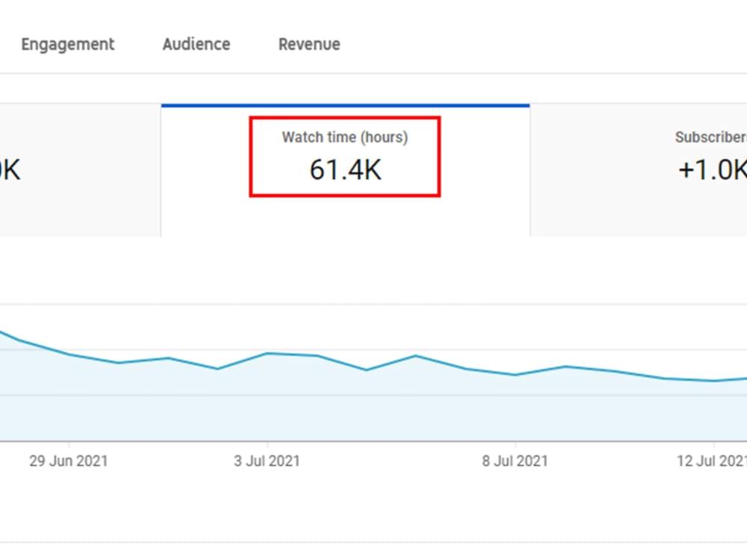This screenshot has width=747, height=560.
Task: Select the Watch time (hours) metric card
Action: click(345, 170)
